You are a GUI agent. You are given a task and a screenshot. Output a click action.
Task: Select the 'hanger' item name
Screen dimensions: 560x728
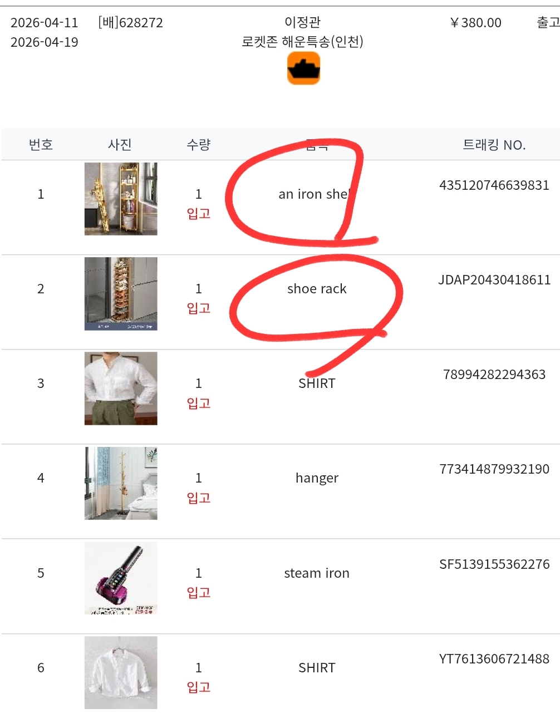pyautogui.click(x=317, y=478)
